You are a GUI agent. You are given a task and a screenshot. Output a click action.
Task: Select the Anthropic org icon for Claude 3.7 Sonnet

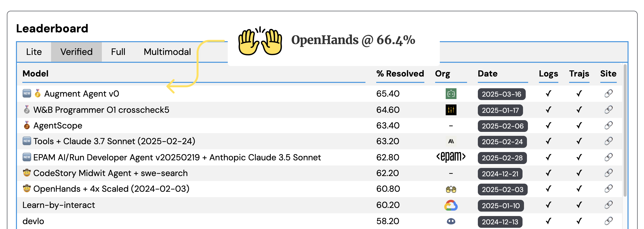tap(451, 141)
